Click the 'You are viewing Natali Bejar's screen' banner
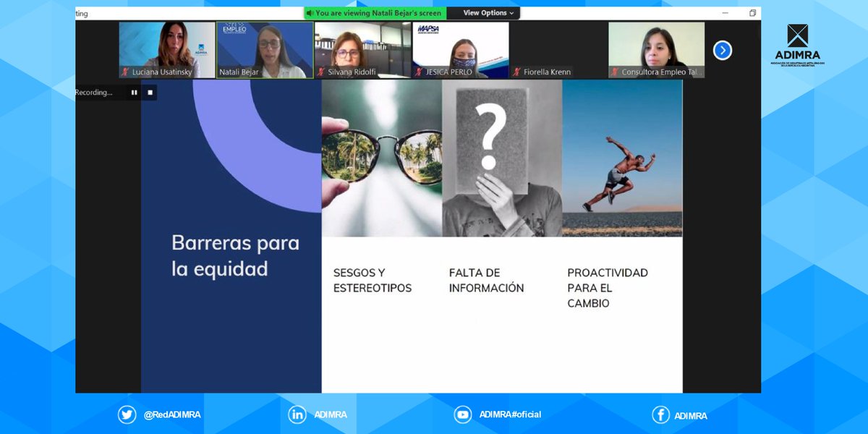The width and height of the screenshot is (868, 434). (x=375, y=13)
